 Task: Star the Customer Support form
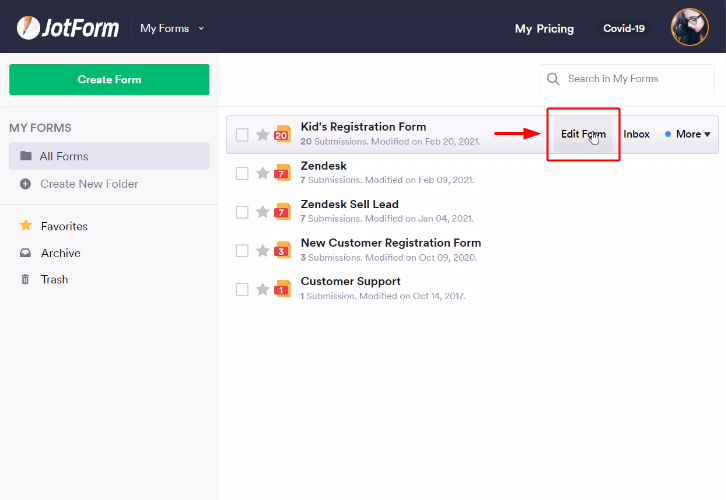[263, 289]
